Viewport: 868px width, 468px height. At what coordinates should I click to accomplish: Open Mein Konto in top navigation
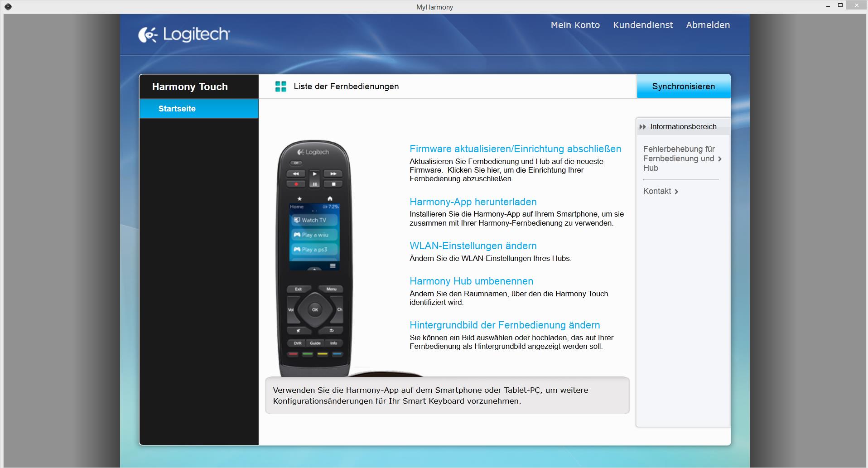[575, 25]
